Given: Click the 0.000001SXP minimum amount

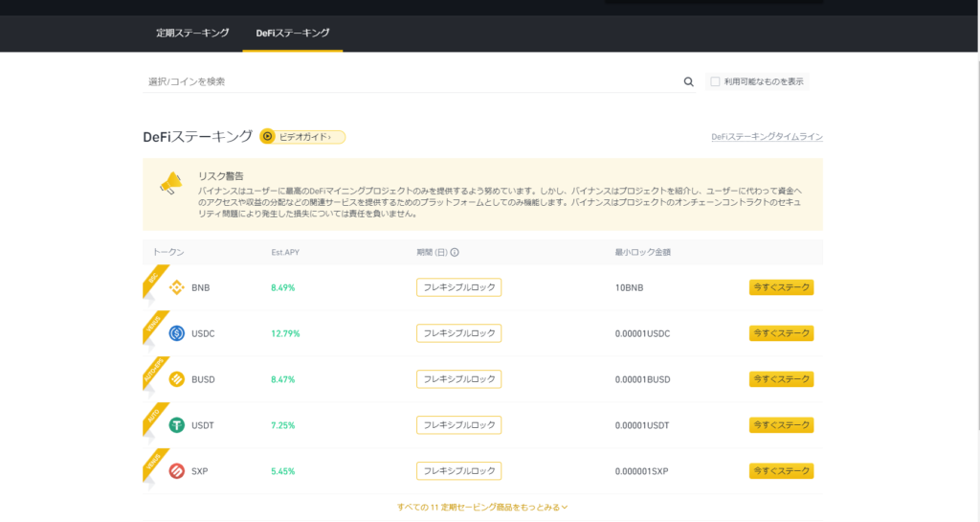Looking at the screenshot, I should tap(641, 470).
